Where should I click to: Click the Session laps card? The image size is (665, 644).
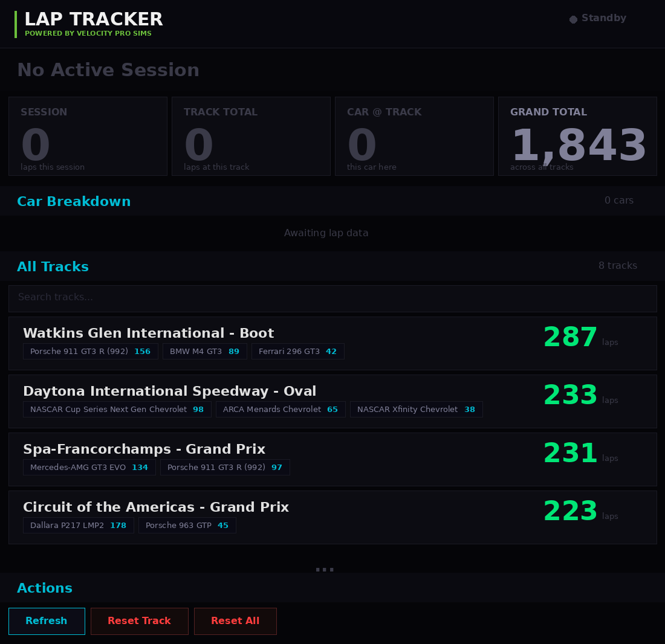tap(88, 137)
